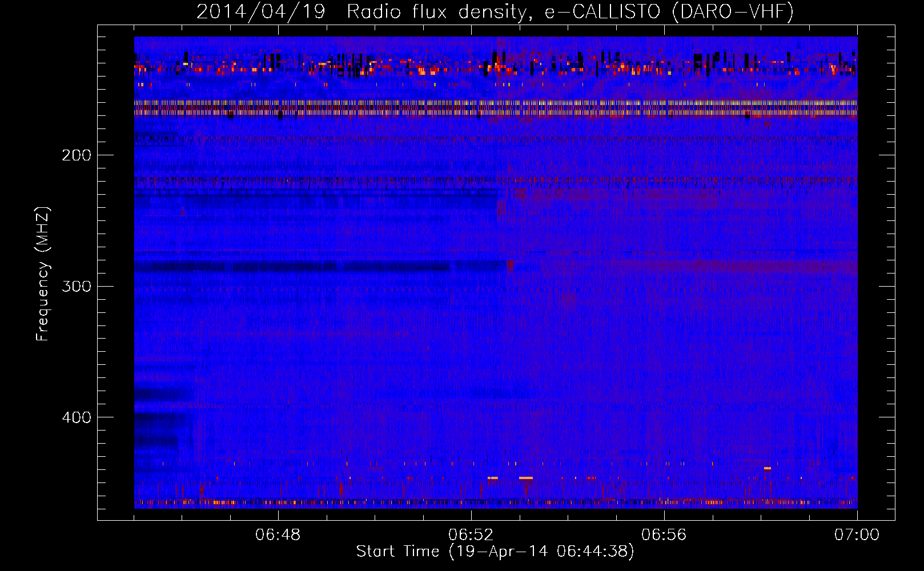The width and height of the screenshot is (924, 571).
Task: Click the 07:00 time tick label
Action: 857,535
